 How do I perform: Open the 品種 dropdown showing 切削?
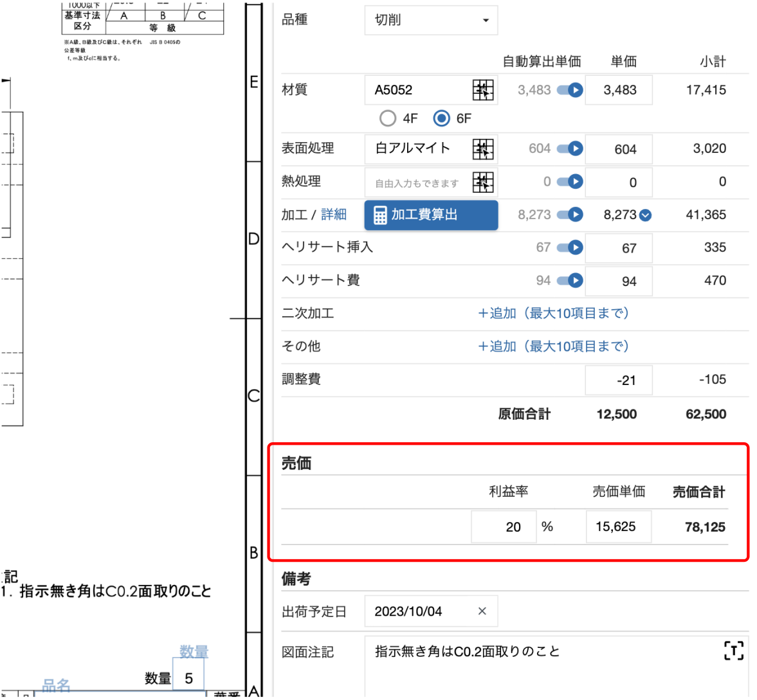coord(430,20)
